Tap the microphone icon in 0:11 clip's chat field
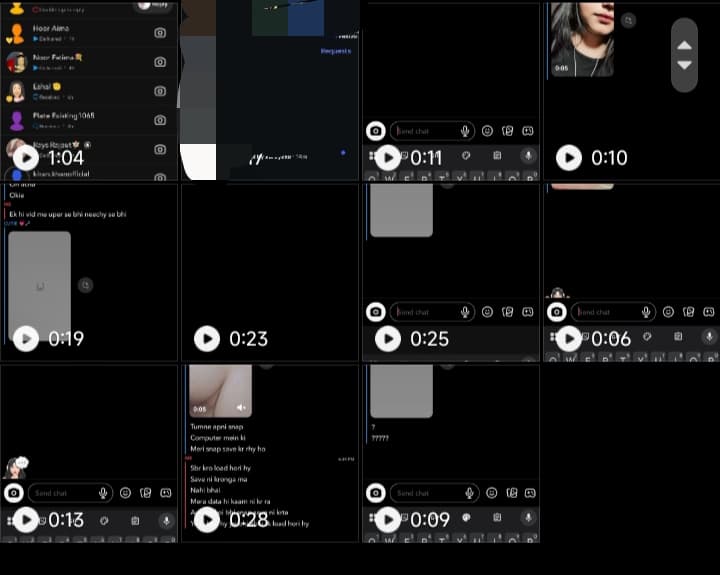Image resolution: width=720 pixels, height=575 pixels. (x=465, y=131)
